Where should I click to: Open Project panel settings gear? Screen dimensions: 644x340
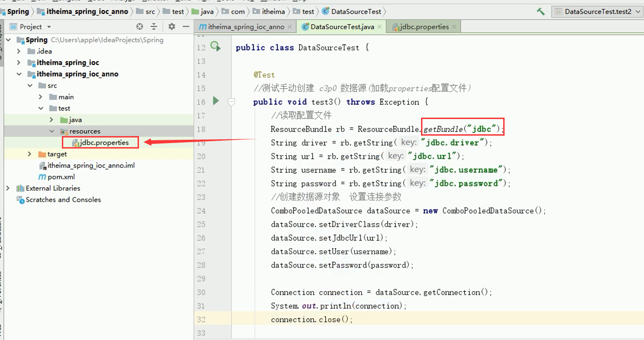[x=172, y=27]
